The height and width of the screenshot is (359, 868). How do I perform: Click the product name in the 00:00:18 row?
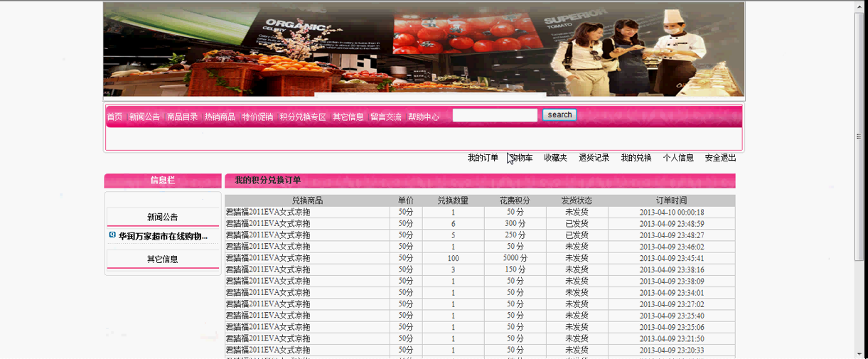[x=268, y=213]
